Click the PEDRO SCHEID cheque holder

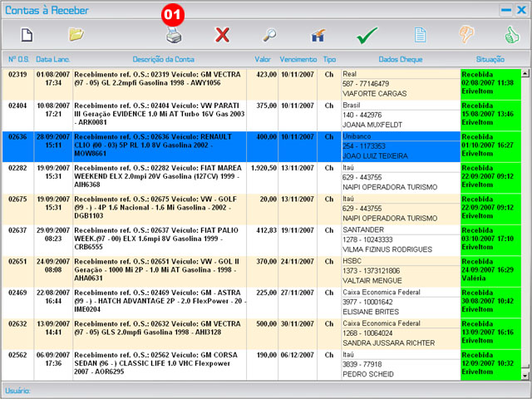368,375
